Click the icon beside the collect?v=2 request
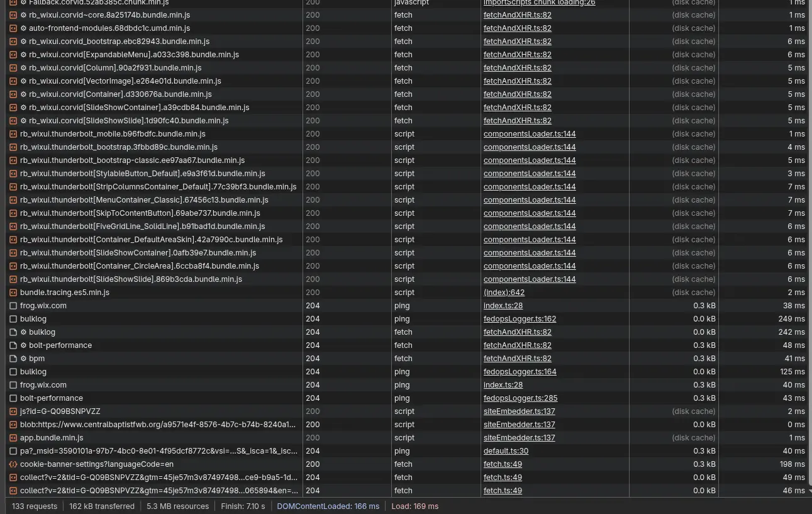The width and height of the screenshot is (812, 514). [x=13, y=477]
